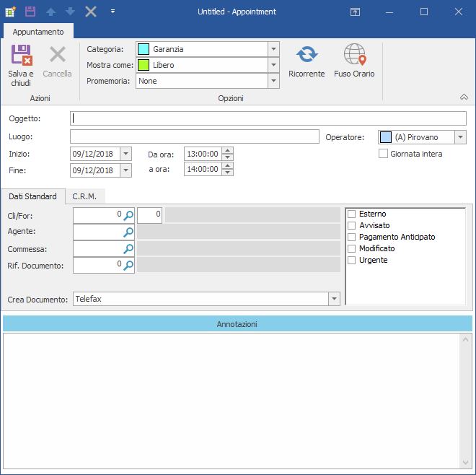The width and height of the screenshot is (476, 475).
Task: Check the Urgente checkbox
Action: 351,260
